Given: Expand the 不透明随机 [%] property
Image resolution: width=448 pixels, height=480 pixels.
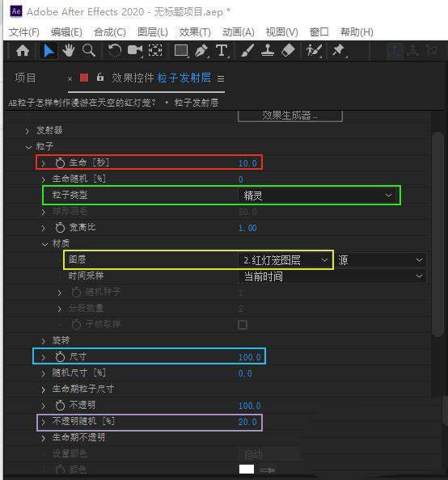Looking at the screenshot, I should click(43, 422).
